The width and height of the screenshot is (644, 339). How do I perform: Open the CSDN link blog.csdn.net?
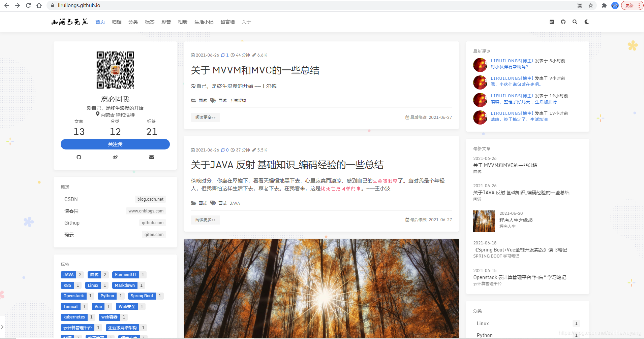click(x=150, y=199)
